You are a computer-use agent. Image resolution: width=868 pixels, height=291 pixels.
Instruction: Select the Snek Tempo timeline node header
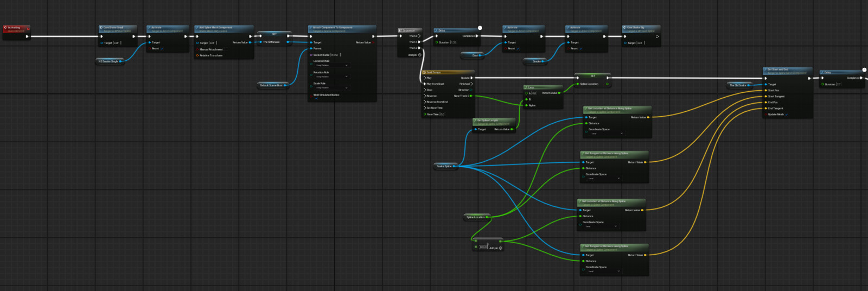[448, 72]
